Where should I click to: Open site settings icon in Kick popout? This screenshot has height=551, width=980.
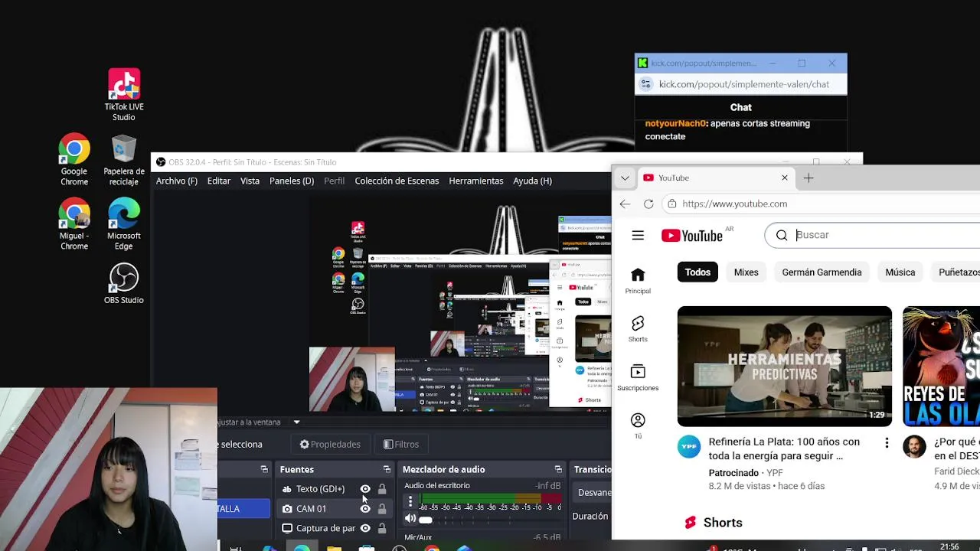tap(645, 84)
